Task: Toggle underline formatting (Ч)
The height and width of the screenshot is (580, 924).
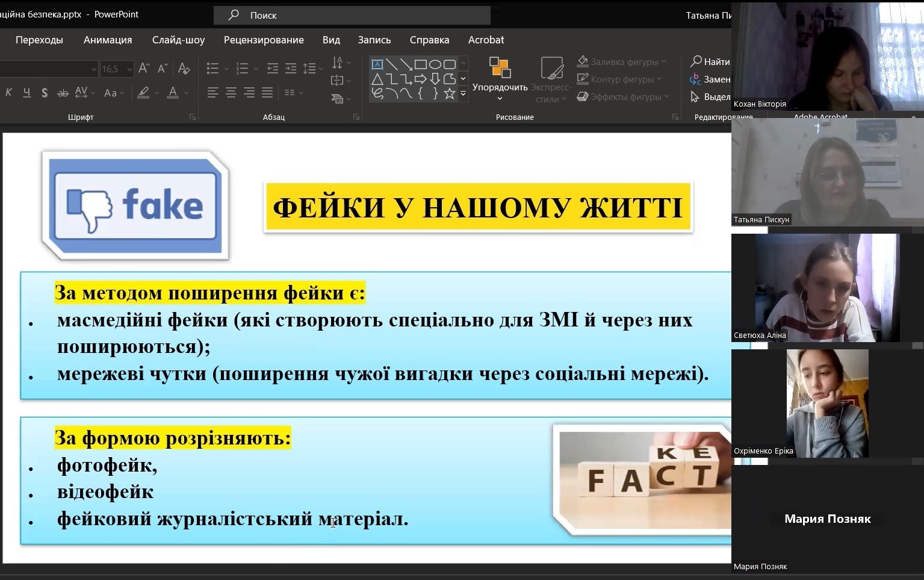Action: 26,93
